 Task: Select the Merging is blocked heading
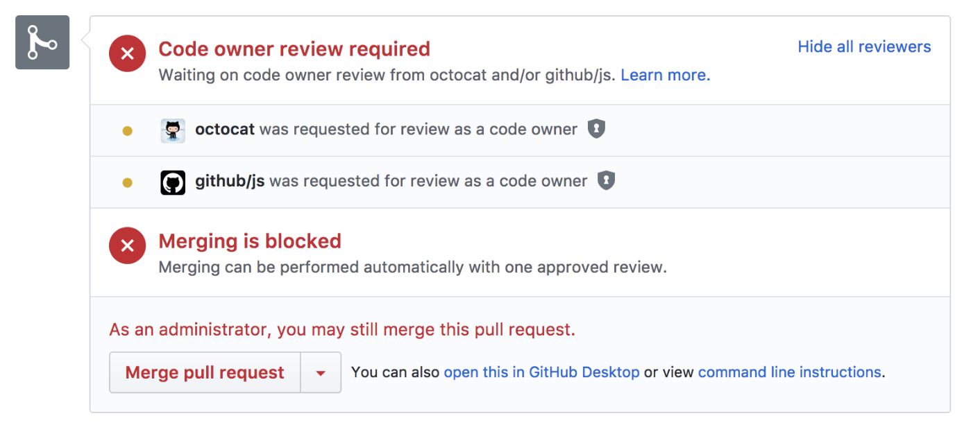click(x=250, y=241)
